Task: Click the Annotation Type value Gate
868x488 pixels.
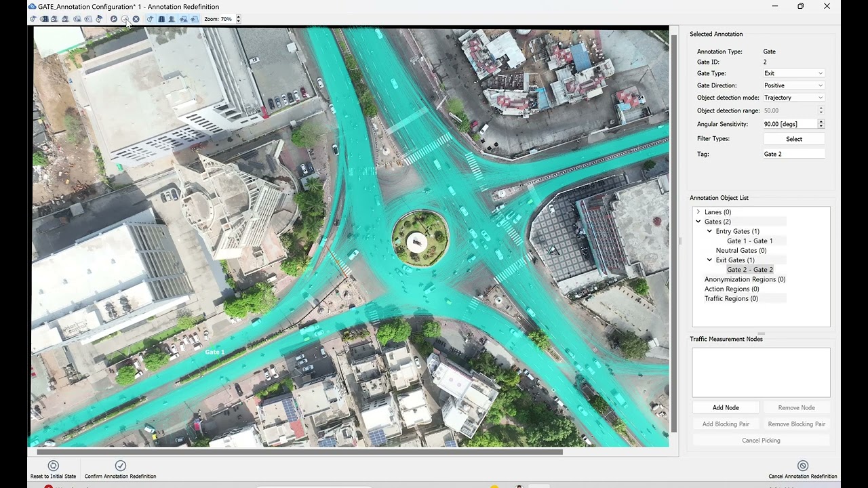Action: click(x=770, y=52)
